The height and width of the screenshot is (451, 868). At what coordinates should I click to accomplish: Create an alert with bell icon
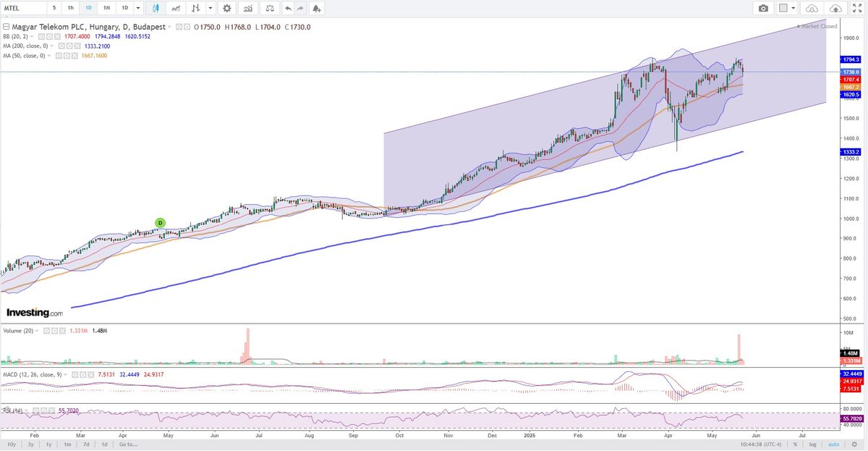[317, 8]
